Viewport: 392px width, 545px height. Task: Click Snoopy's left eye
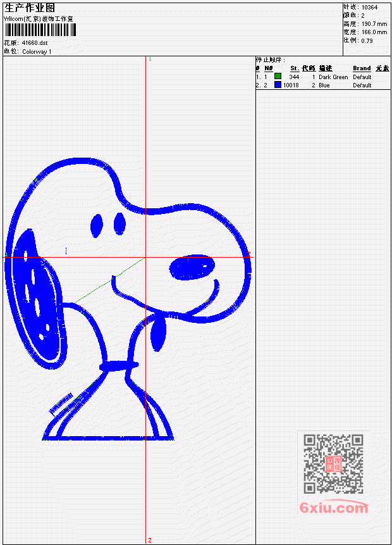(97, 226)
